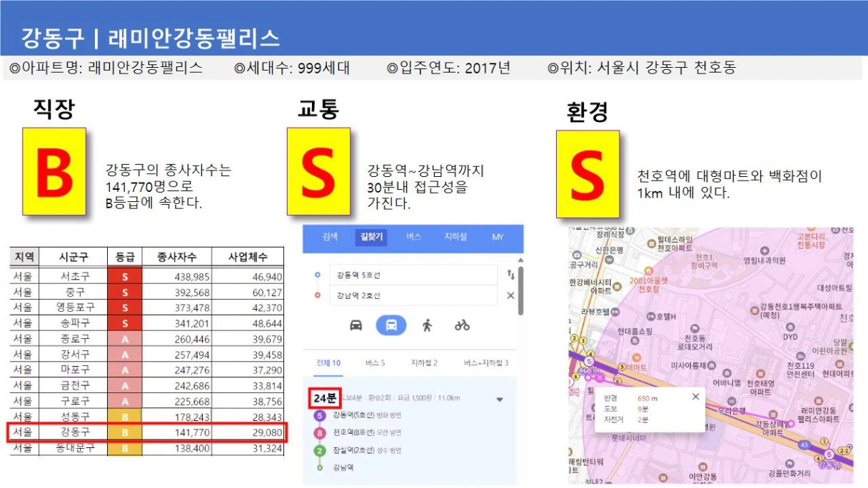Viewport: 868px width, 488px height.
Task: Click the pink 8 badge beside 천호역(8호선)
Action: pyautogui.click(x=319, y=432)
